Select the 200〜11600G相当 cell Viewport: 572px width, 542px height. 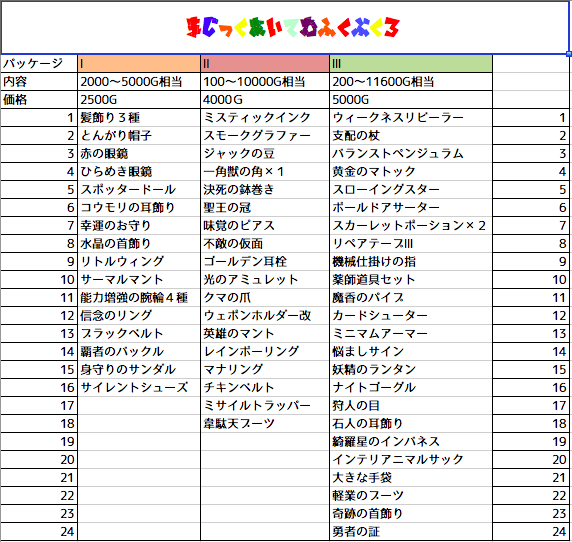(x=411, y=81)
